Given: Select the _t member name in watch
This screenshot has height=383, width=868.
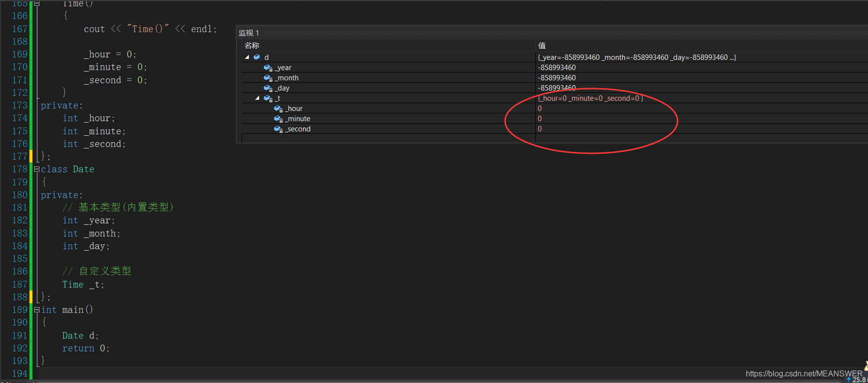Looking at the screenshot, I should 278,98.
